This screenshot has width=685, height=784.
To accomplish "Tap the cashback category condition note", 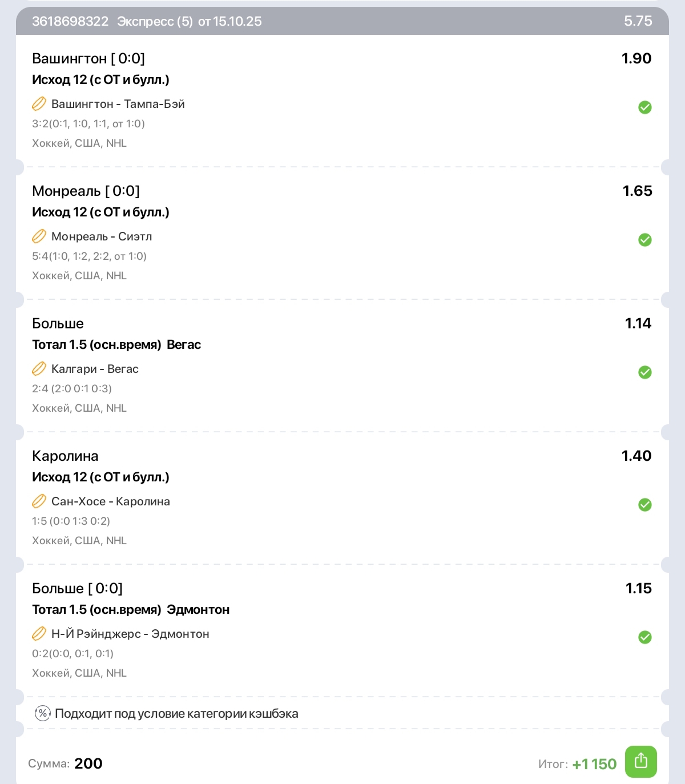I will pos(176,713).
